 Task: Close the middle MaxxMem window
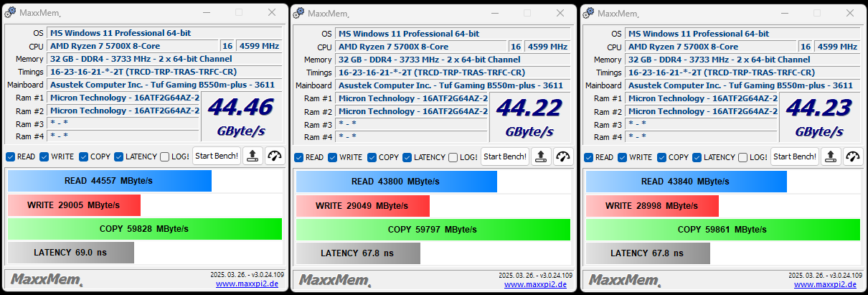561,12
